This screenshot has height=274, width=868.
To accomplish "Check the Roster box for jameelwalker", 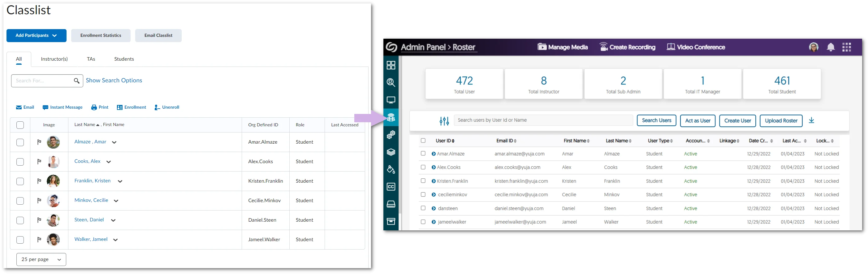I will click(x=423, y=221).
